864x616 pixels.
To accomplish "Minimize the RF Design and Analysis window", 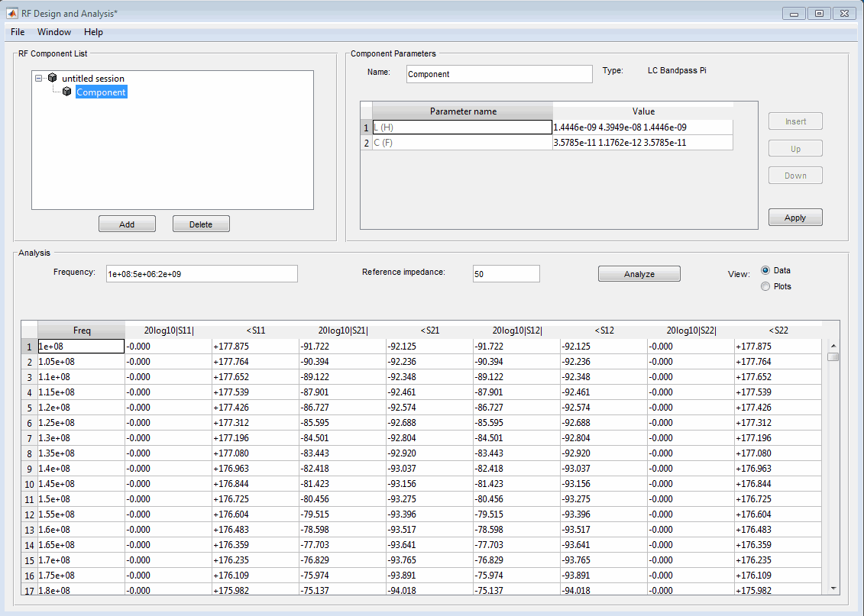I will click(x=794, y=14).
